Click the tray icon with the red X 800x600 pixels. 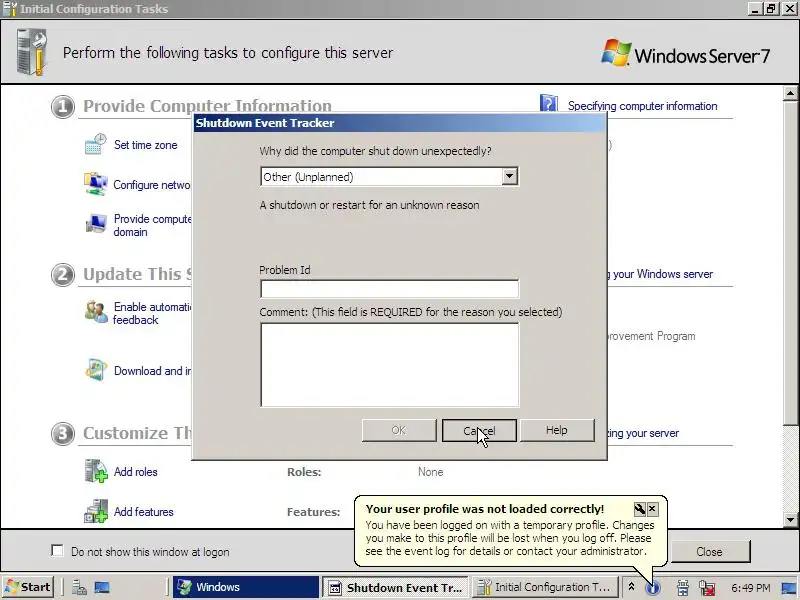(x=707, y=588)
